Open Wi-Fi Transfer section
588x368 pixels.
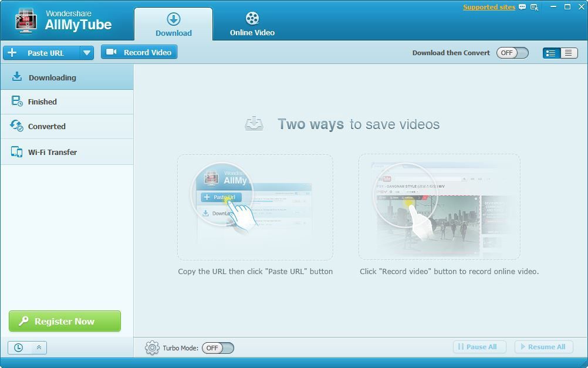point(67,152)
